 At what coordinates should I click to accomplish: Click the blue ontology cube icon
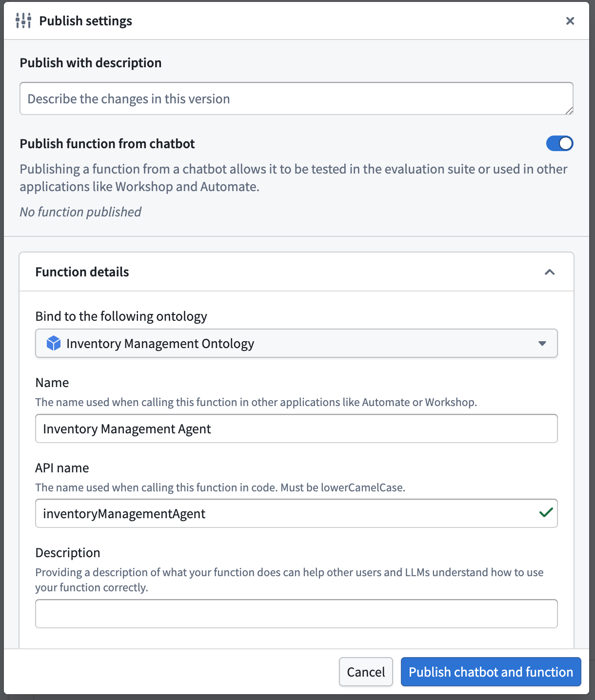click(x=53, y=343)
